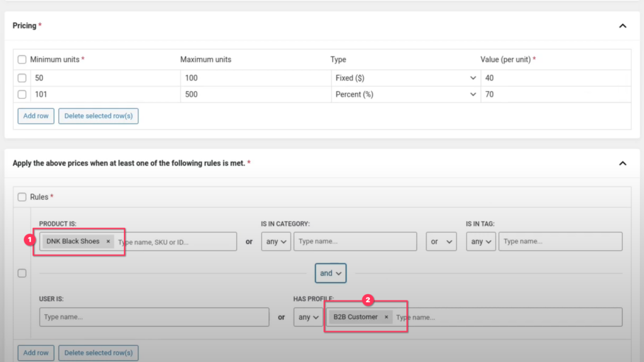Tick the rule row checkbox
Viewport: 644px width, 362px height.
[22, 273]
